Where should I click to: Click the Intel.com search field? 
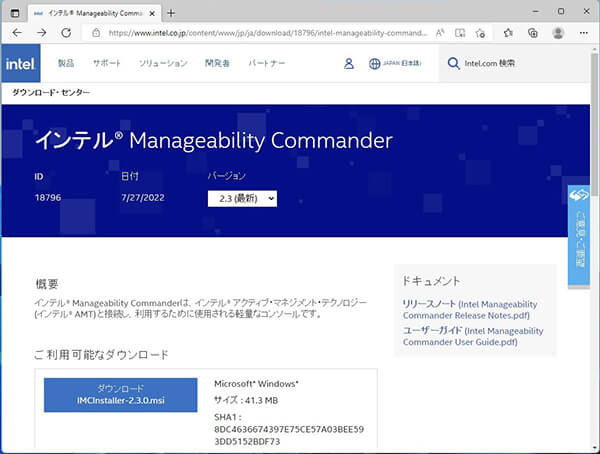point(513,64)
